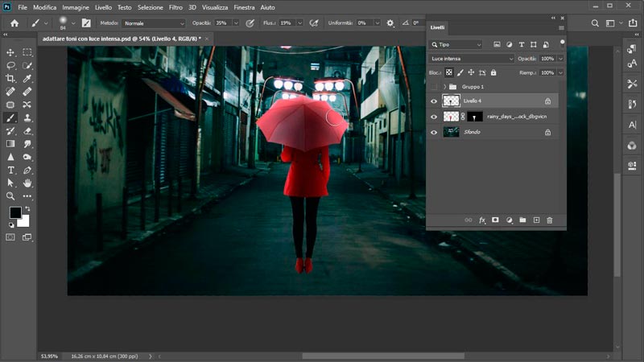Toggle lock image pixels brush icon
This screenshot has height=362, width=644.
coord(460,72)
